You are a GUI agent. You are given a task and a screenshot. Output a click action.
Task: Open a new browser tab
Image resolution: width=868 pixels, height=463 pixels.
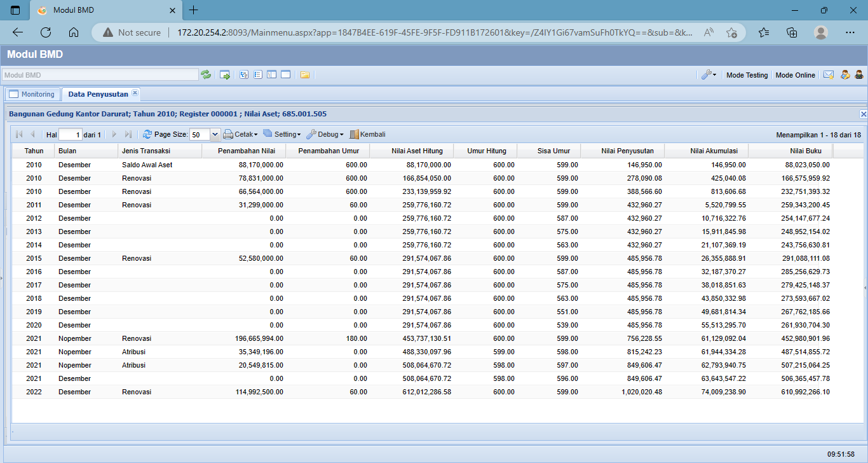pyautogui.click(x=194, y=10)
